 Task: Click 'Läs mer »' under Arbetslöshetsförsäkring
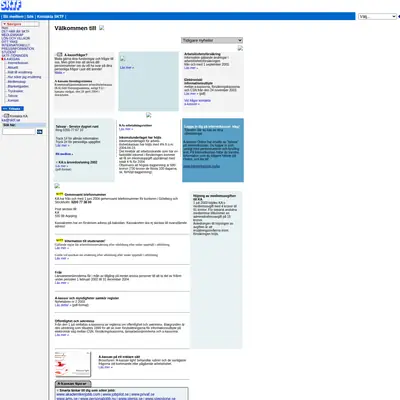(191, 68)
